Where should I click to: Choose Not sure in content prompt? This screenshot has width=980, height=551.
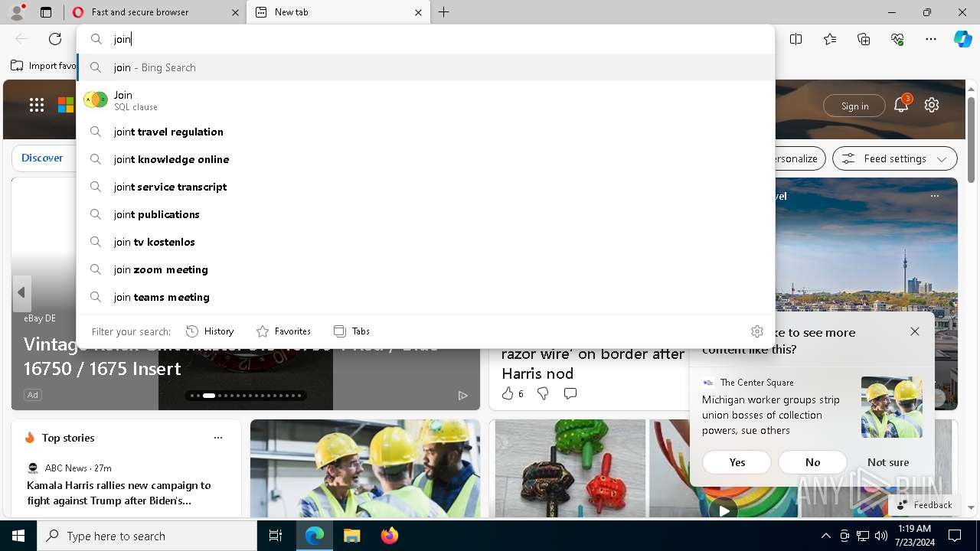pyautogui.click(x=888, y=462)
